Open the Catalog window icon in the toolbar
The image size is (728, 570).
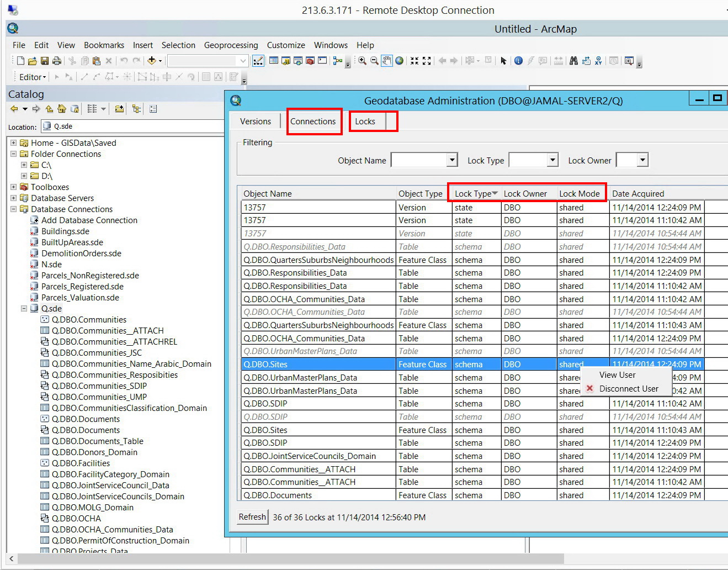tap(285, 61)
